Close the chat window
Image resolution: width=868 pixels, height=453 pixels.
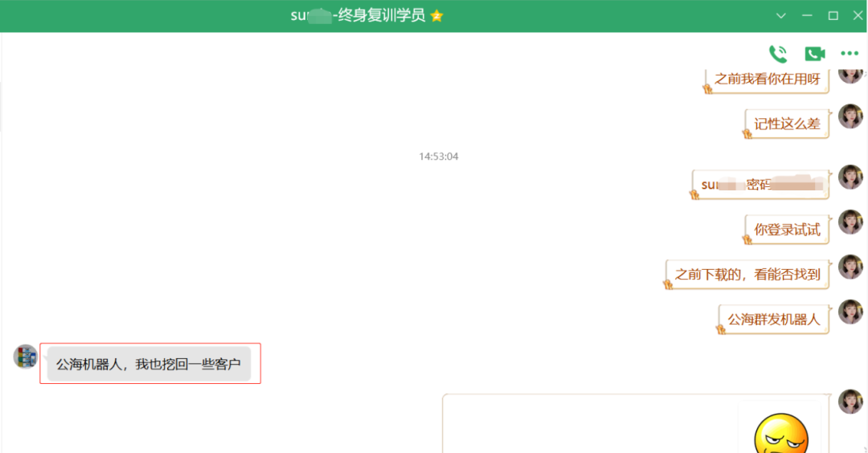click(x=858, y=15)
